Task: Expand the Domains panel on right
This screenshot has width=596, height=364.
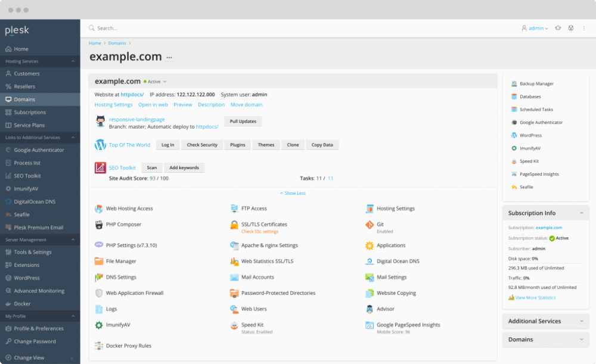Action: (582, 340)
